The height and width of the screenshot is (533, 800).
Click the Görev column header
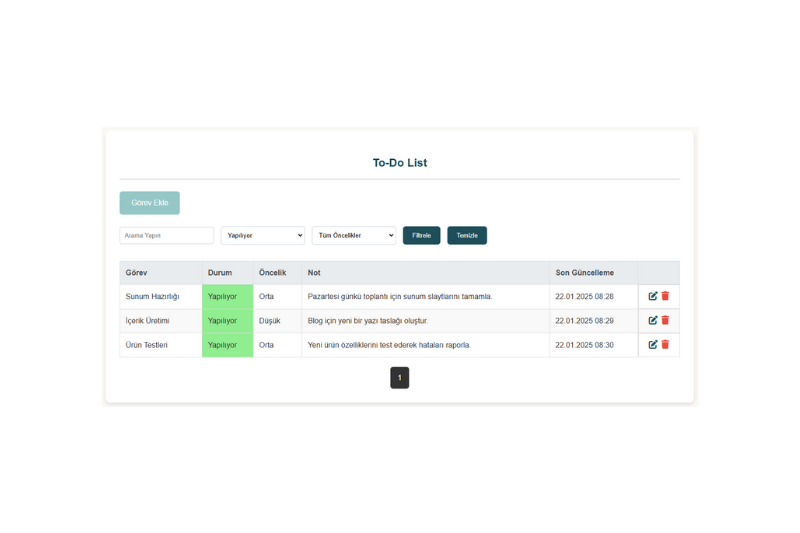point(136,272)
